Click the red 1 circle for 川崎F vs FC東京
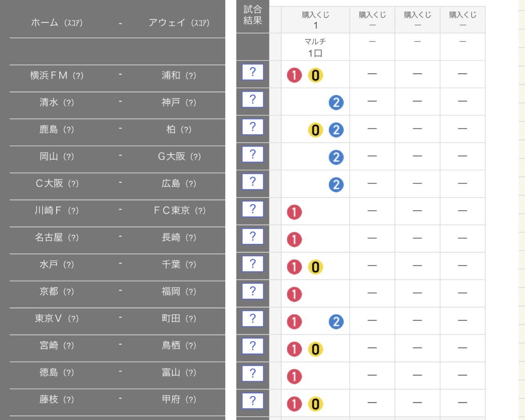Screen dimensions: 525x420 294,212
